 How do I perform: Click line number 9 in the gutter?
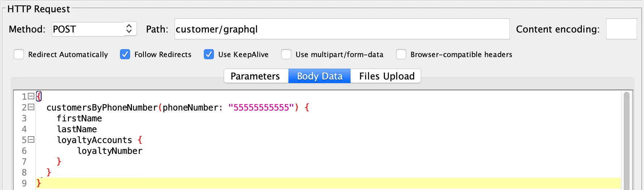(24, 183)
